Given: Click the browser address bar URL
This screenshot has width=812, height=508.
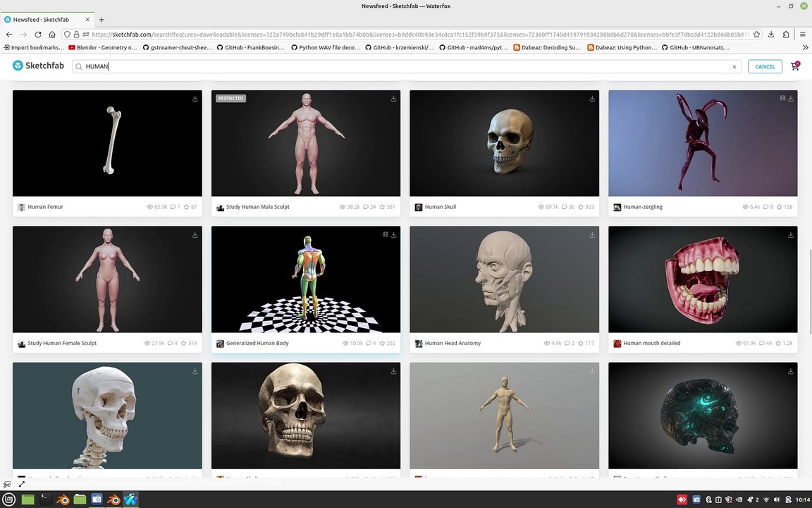Looking at the screenshot, I should [419, 35].
